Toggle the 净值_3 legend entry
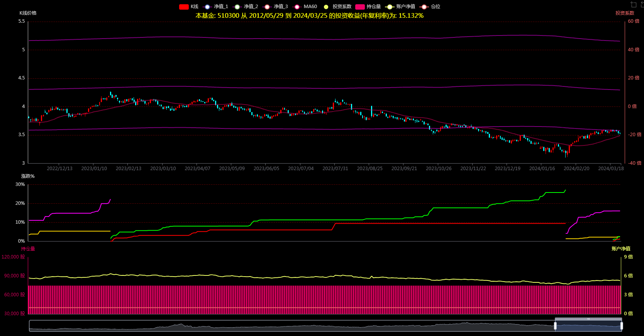The height and width of the screenshot is (336, 644). [275, 7]
